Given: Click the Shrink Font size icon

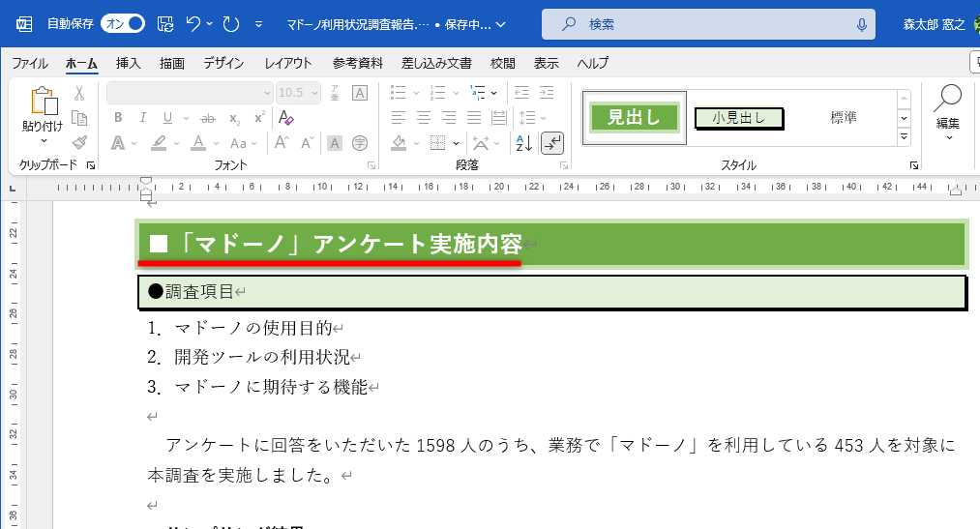Looking at the screenshot, I should [307, 143].
